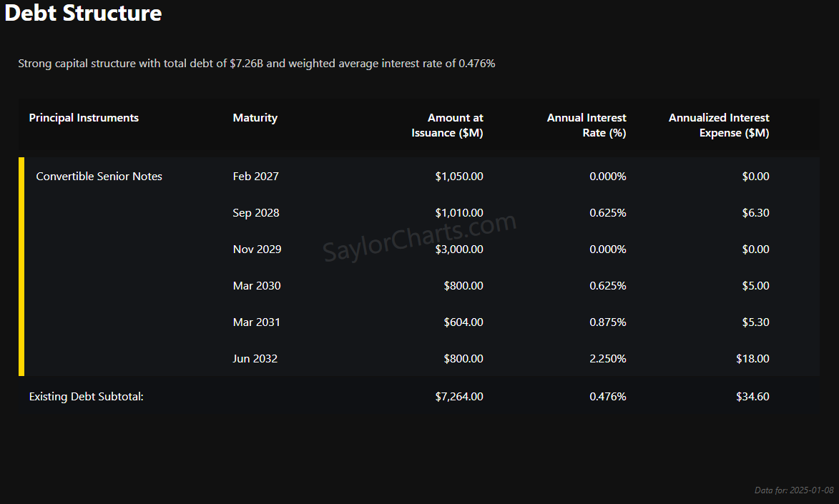Click the Sep 2028 maturity cell
839x504 pixels.
pyautogui.click(x=256, y=213)
